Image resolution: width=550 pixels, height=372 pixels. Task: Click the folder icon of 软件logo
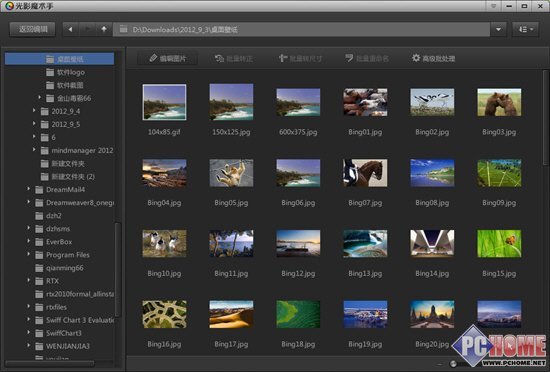tap(50, 72)
